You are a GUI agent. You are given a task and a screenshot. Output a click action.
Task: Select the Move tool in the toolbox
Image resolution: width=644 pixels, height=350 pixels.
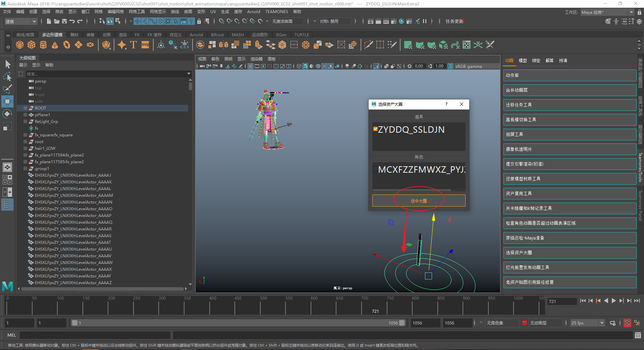click(x=7, y=101)
